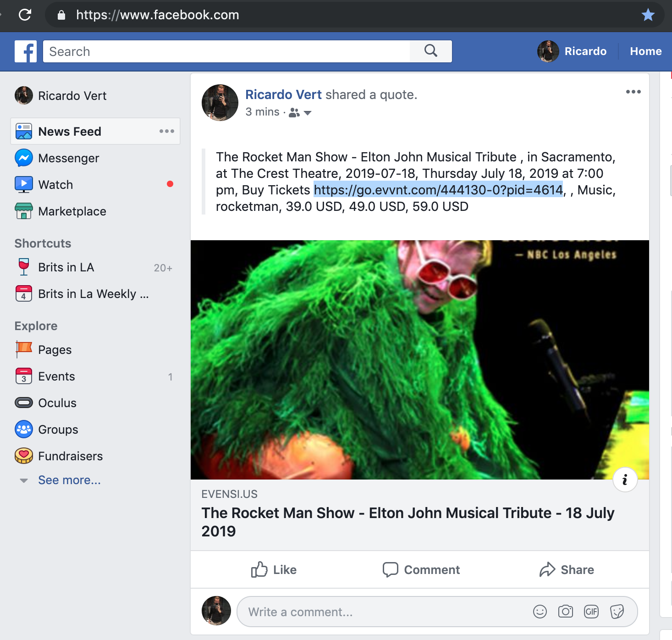Click the Pages flag icon
The height and width of the screenshot is (640, 672).
(x=24, y=349)
